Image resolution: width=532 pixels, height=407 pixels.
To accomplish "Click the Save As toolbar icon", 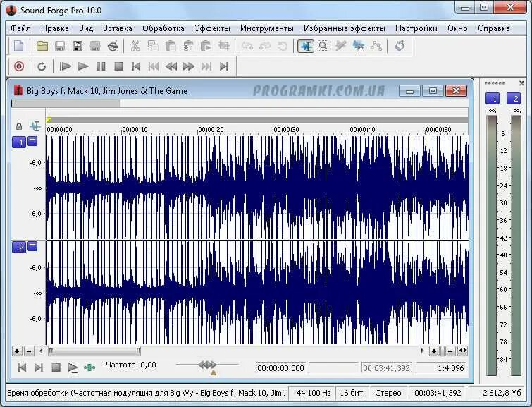I will click(x=78, y=46).
